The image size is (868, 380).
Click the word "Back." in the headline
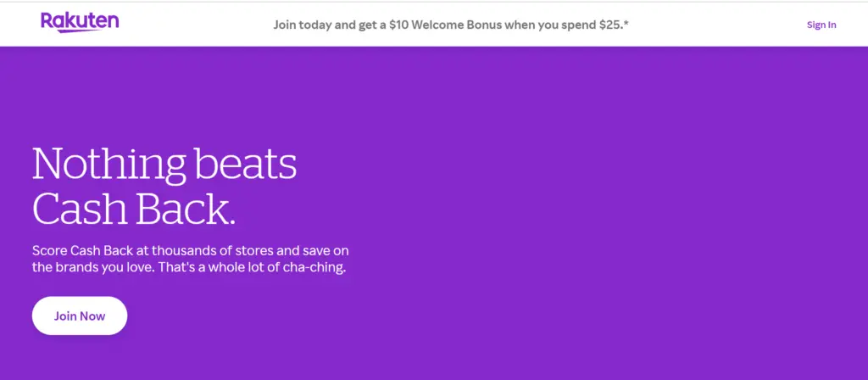pos(192,209)
